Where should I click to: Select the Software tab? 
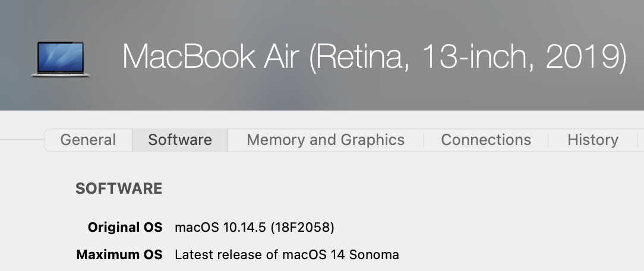click(x=180, y=140)
